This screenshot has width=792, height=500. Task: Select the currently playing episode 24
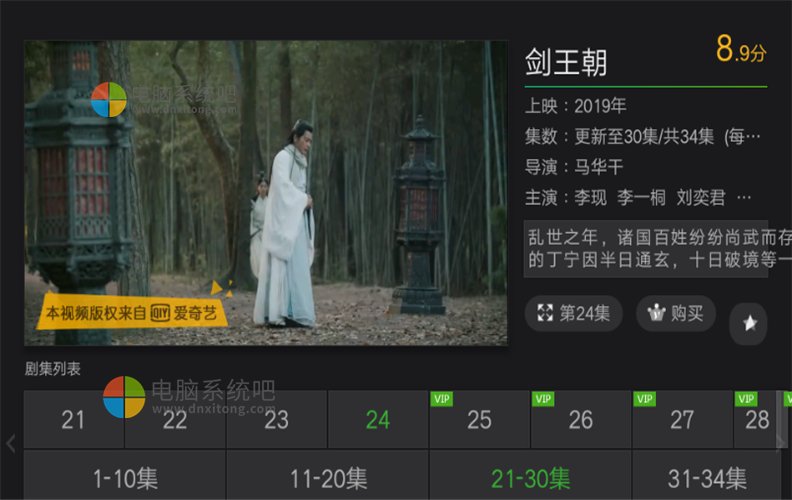378,419
